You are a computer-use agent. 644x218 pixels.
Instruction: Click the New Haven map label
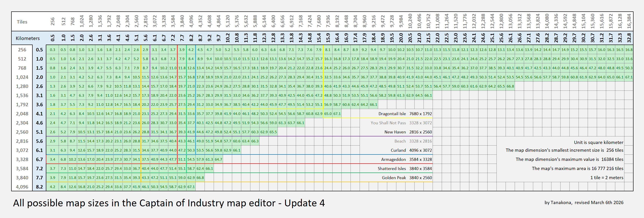click(395, 132)
